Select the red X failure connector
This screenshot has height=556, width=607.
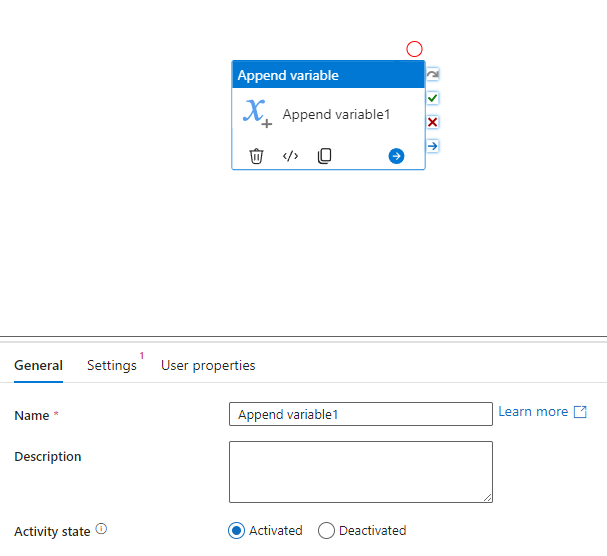[432, 122]
